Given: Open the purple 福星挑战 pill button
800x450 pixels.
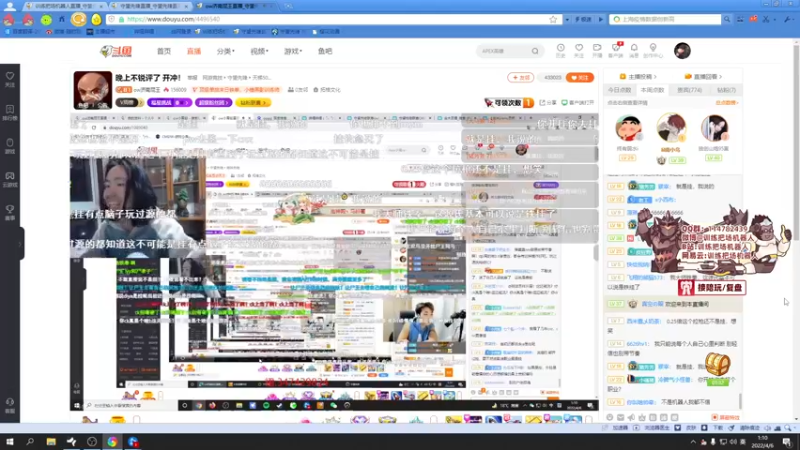Looking at the screenshot, I should coord(169,103).
